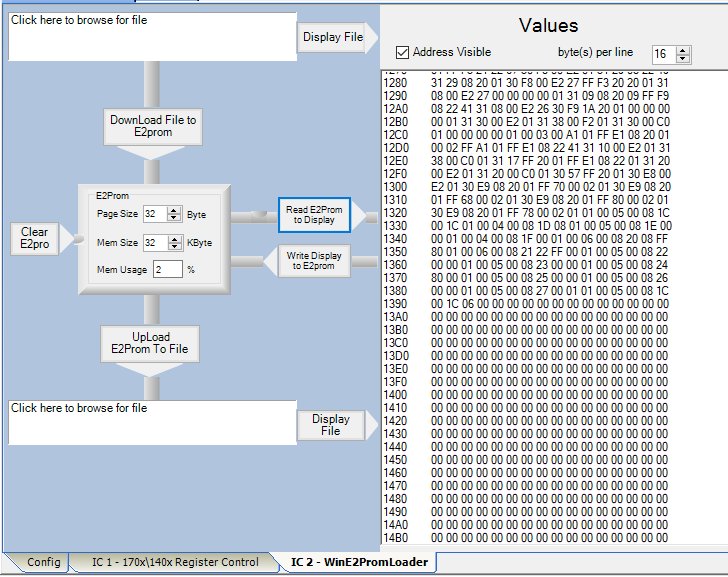Viewport: 728px width, 577px height.
Task: Toggle the Address Visible checkbox
Action: [x=402, y=52]
